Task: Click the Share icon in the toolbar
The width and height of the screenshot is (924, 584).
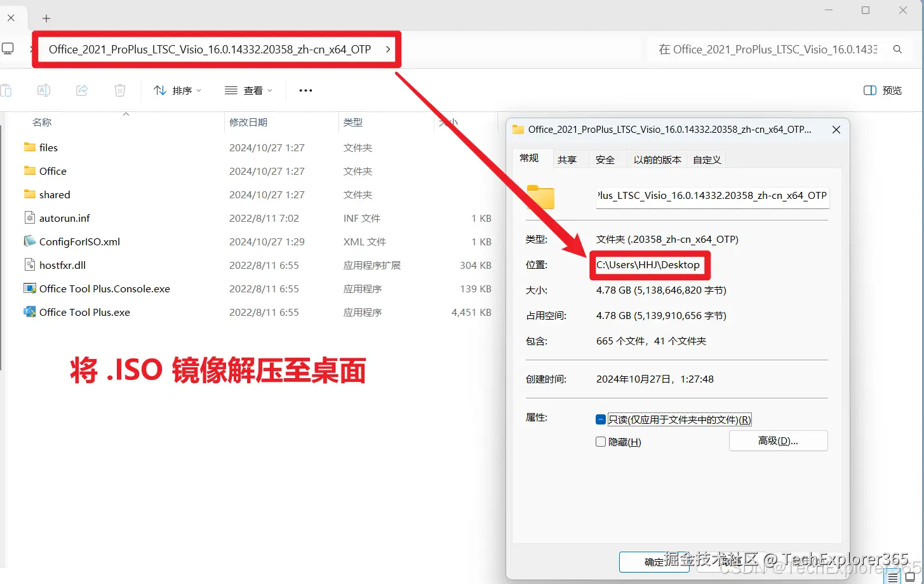Action: (x=81, y=90)
